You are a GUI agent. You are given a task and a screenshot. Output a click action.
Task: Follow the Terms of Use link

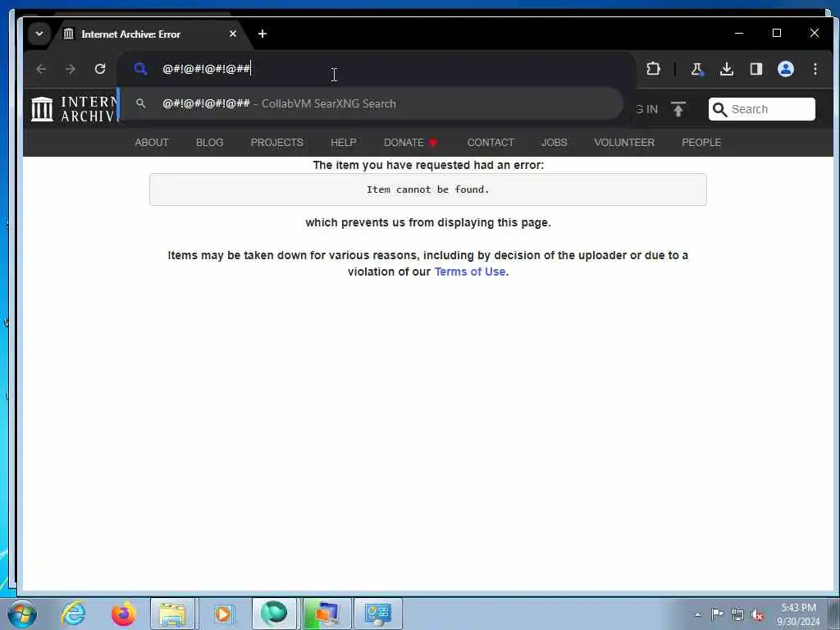(x=470, y=272)
